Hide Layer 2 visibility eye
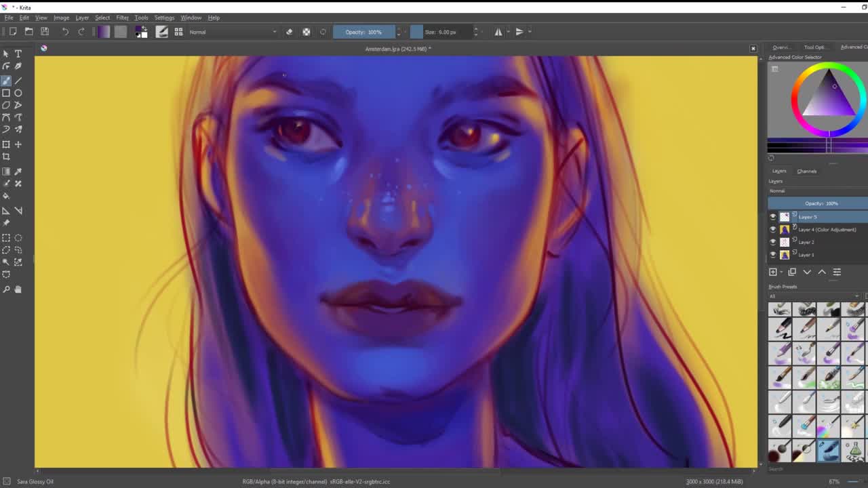Image resolution: width=868 pixels, height=488 pixels. 773,242
